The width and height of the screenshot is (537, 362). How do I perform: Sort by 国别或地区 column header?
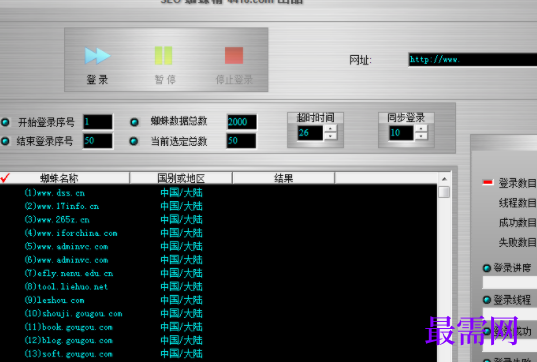tap(181, 178)
